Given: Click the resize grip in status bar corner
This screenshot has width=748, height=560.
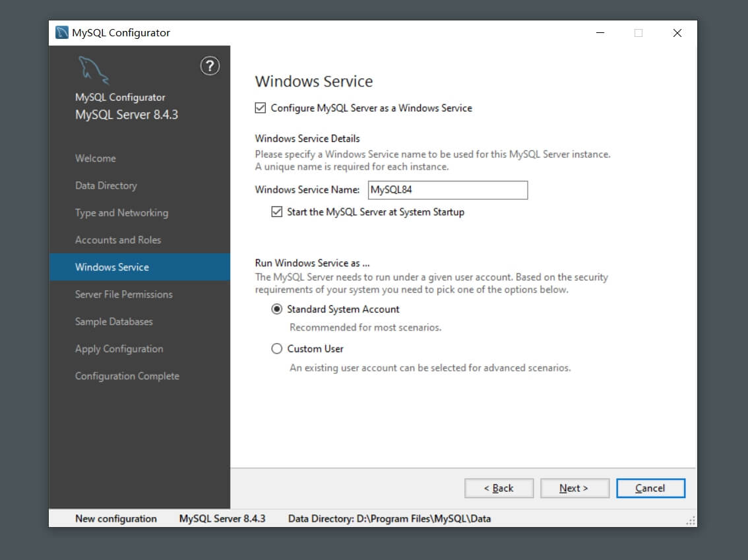Looking at the screenshot, I should point(690,520).
